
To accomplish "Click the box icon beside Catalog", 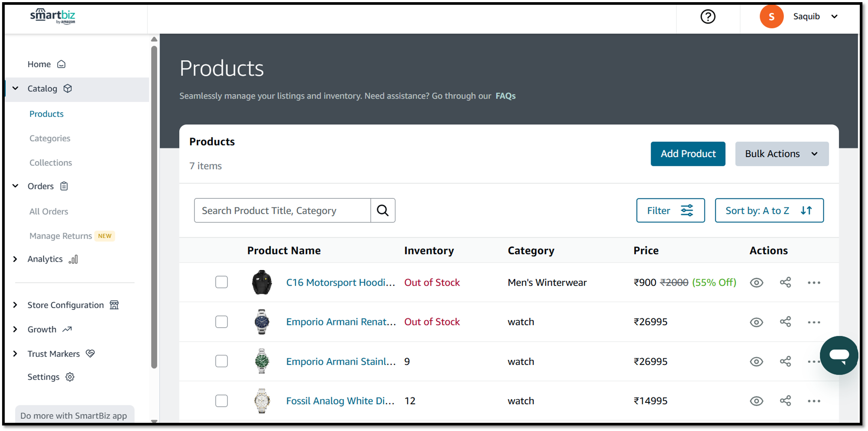I will pyautogui.click(x=68, y=89).
